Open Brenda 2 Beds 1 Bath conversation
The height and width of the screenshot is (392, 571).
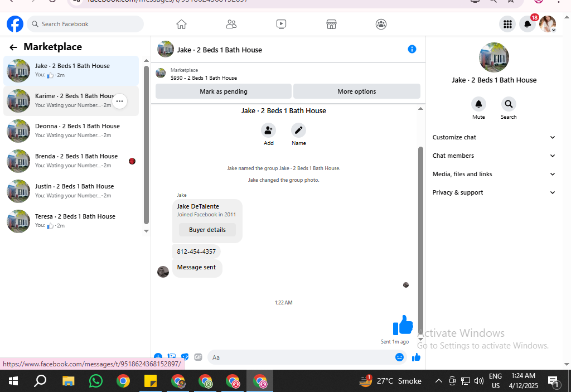71,161
